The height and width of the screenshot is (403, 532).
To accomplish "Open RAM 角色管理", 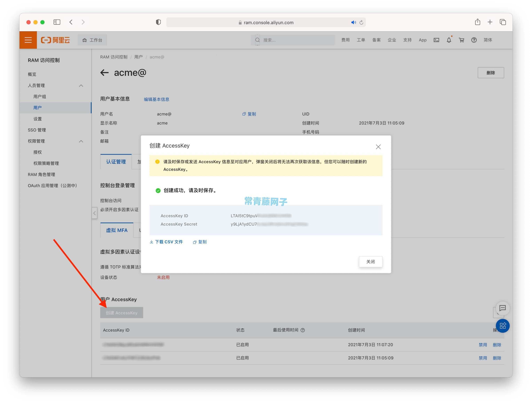I will tap(41, 174).
